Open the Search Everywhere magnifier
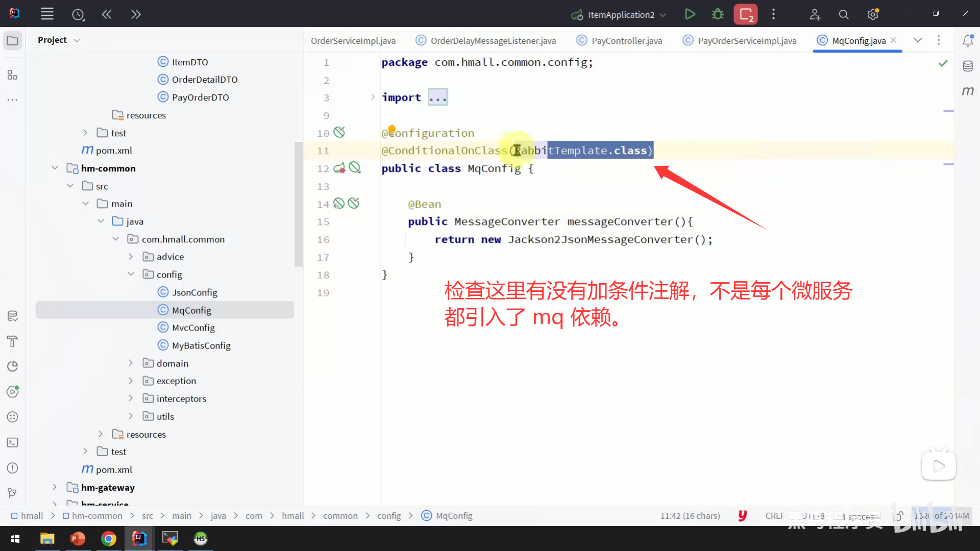This screenshot has width=980, height=551. tap(844, 15)
